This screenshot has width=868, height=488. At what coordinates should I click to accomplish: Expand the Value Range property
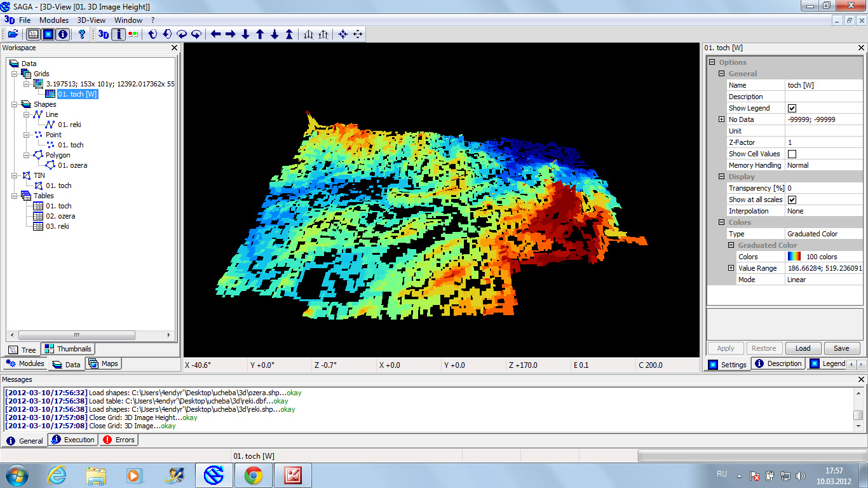[731, 268]
